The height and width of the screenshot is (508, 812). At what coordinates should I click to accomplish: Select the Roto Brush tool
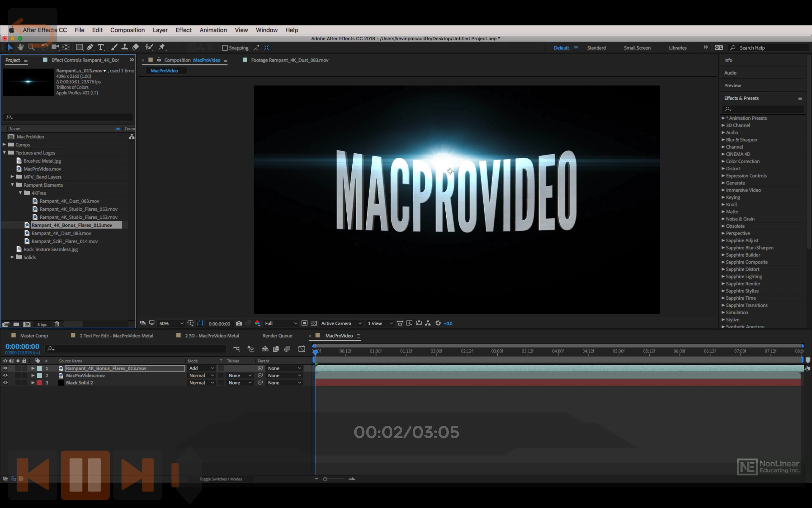149,47
